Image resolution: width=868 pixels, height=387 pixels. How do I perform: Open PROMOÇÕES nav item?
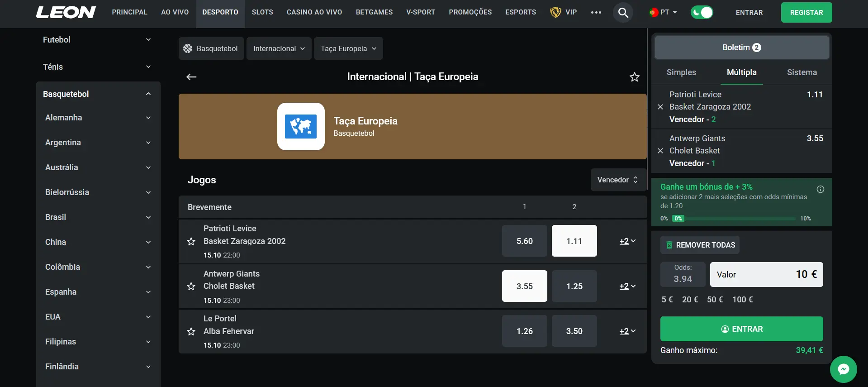470,12
